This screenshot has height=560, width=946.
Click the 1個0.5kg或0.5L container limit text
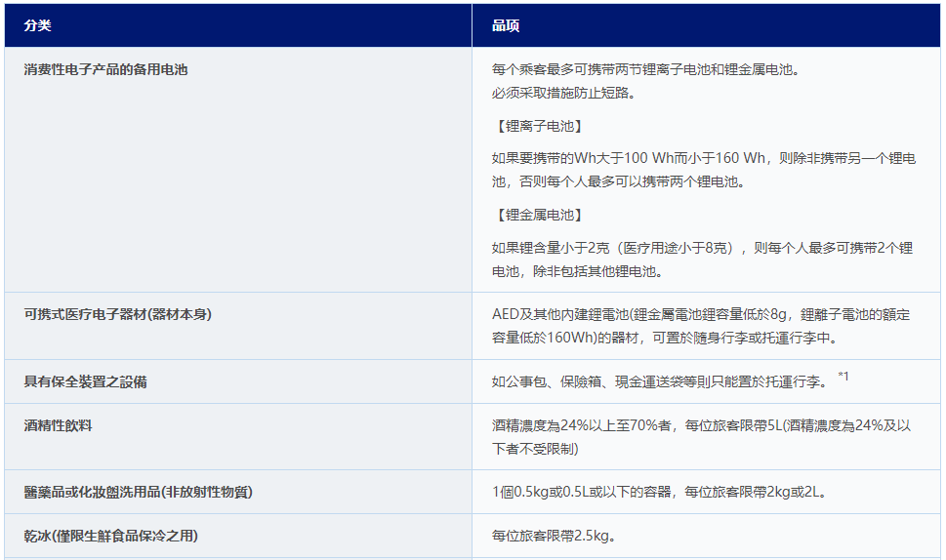click(660, 492)
